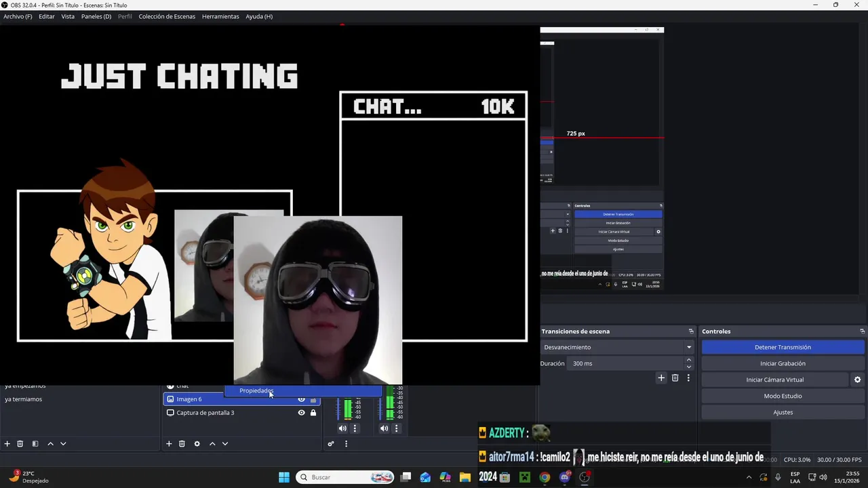The image size is (868, 488).
Task: Select the 'ya termiamos' scene
Action: point(80,399)
